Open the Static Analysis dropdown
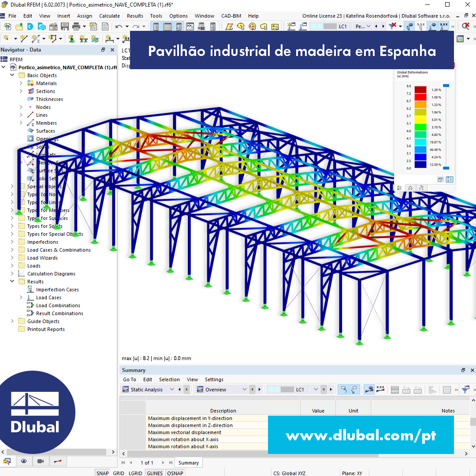The image size is (476, 476). click(x=148, y=390)
